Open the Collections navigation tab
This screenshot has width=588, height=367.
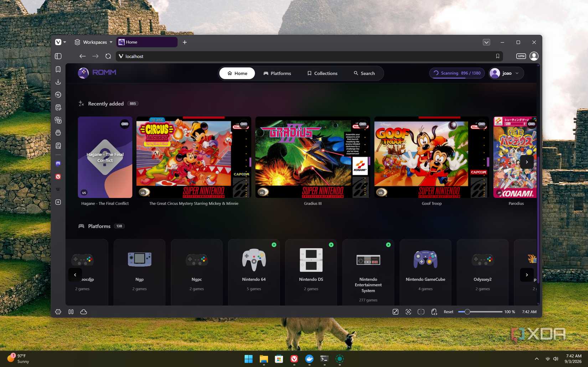point(323,73)
